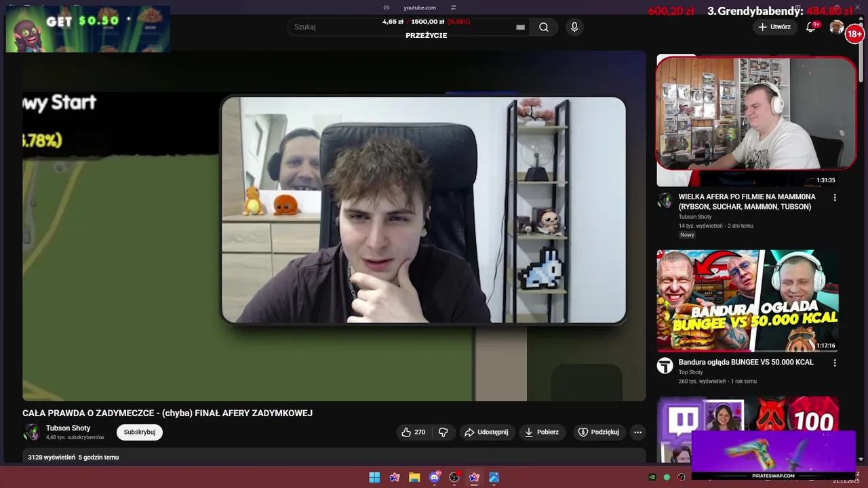Open OBS Studio from the taskbar
This screenshot has height=488, width=868.
454,477
